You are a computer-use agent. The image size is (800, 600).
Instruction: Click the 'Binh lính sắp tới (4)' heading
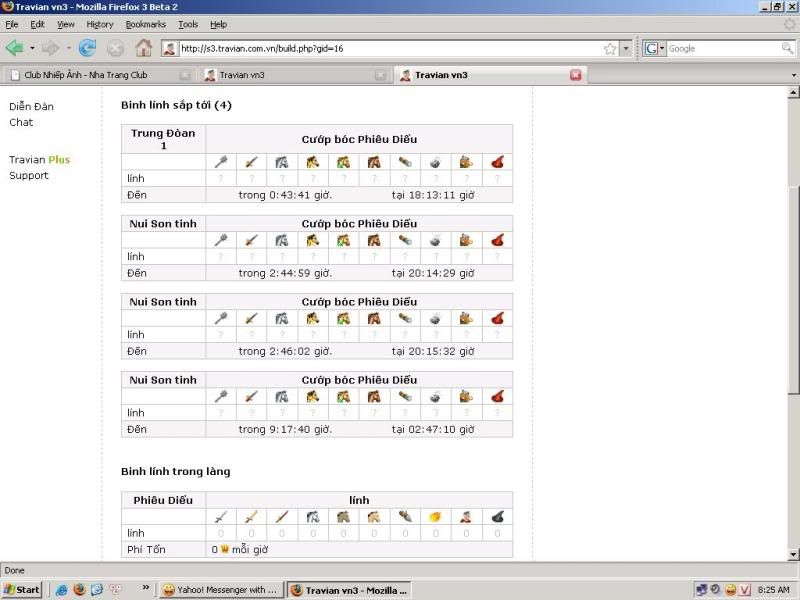(176, 105)
